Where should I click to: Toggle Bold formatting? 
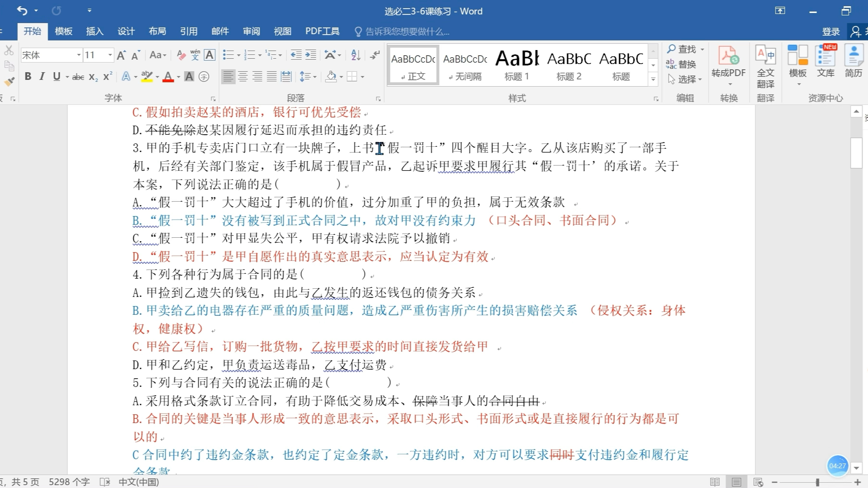(x=28, y=77)
